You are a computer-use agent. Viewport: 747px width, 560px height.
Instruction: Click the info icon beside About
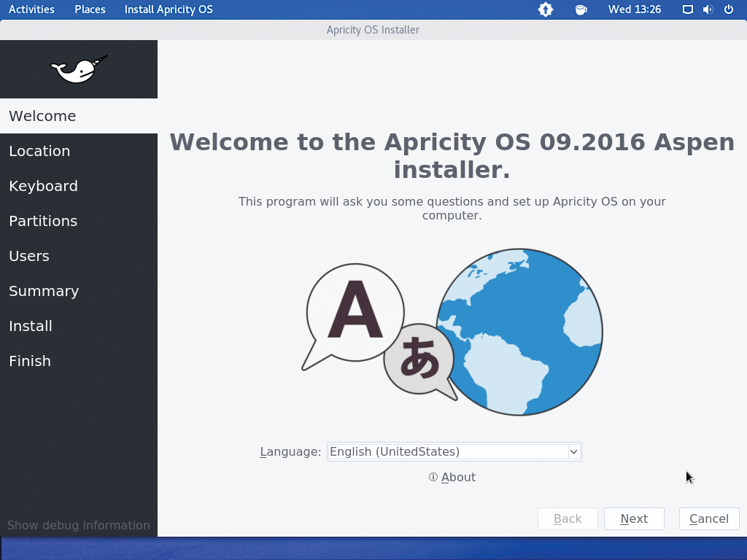click(433, 477)
